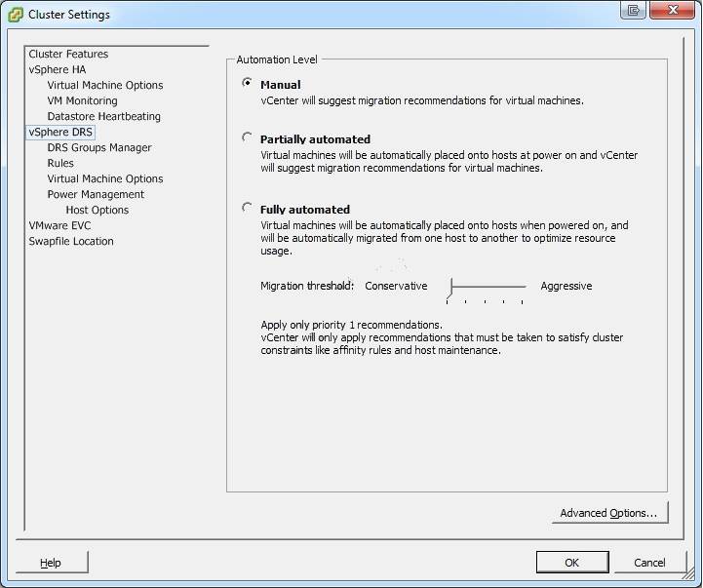
Task: Select VMware EVC settings
Action: click(x=59, y=225)
